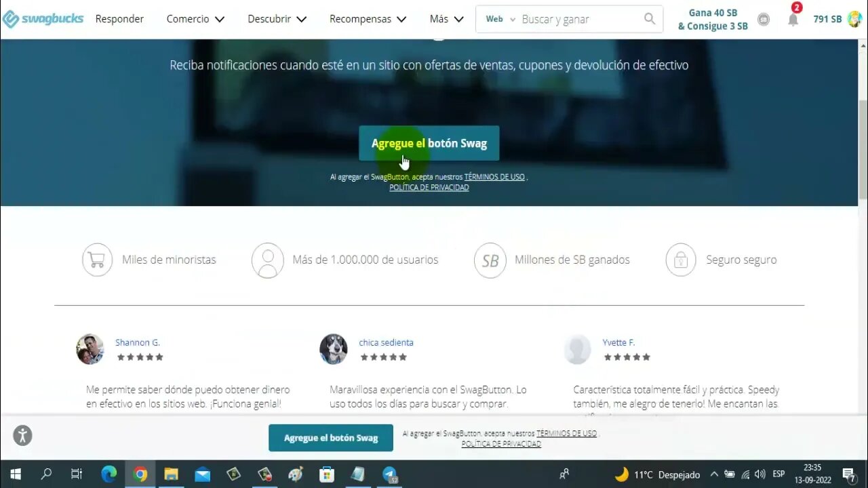Screen dimensions: 868x488
Task: Click the profile avatar icon
Action: pyautogui.click(x=854, y=19)
